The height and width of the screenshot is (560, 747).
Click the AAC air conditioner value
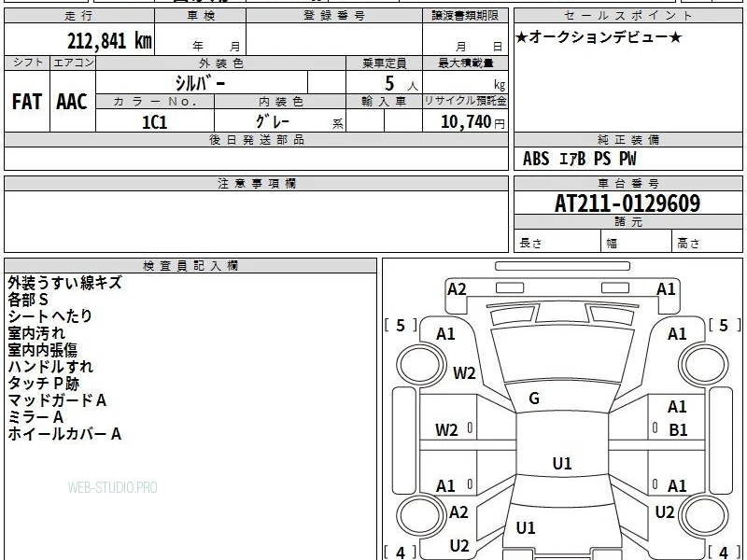pyautogui.click(x=72, y=102)
